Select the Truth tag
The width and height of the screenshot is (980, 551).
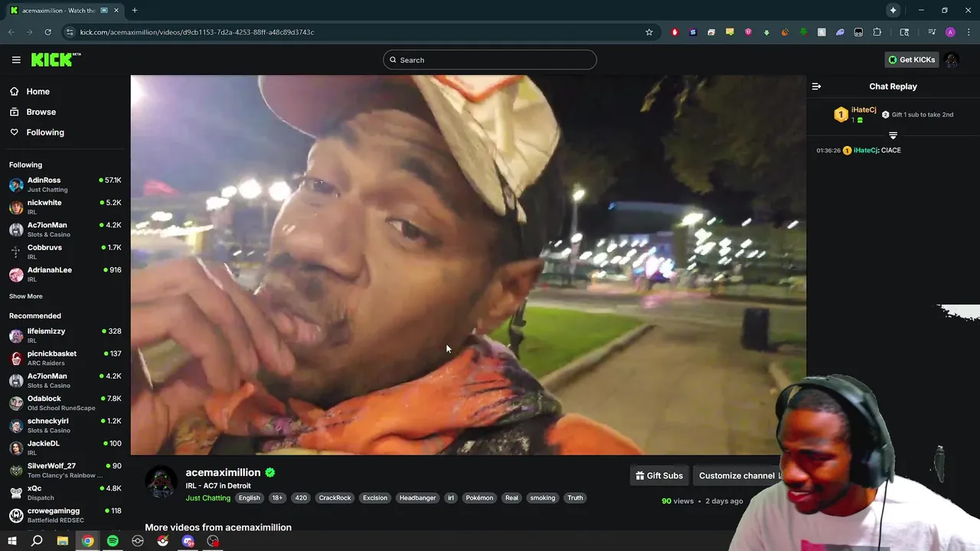(x=575, y=497)
